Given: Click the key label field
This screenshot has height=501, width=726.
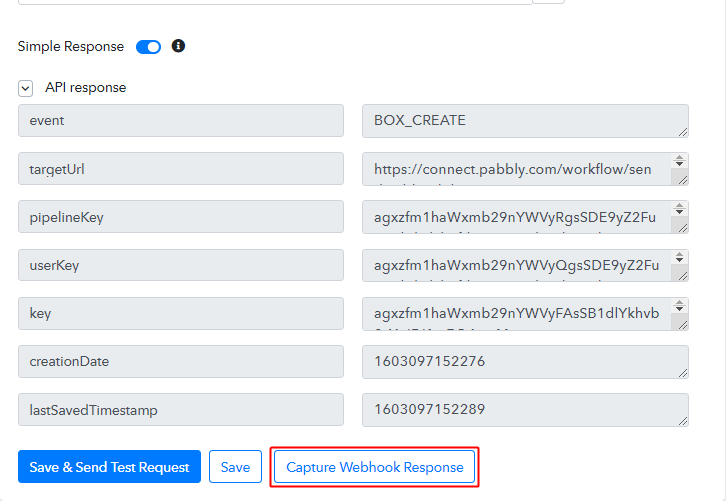Looking at the screenshot, I should coord(181,313).
